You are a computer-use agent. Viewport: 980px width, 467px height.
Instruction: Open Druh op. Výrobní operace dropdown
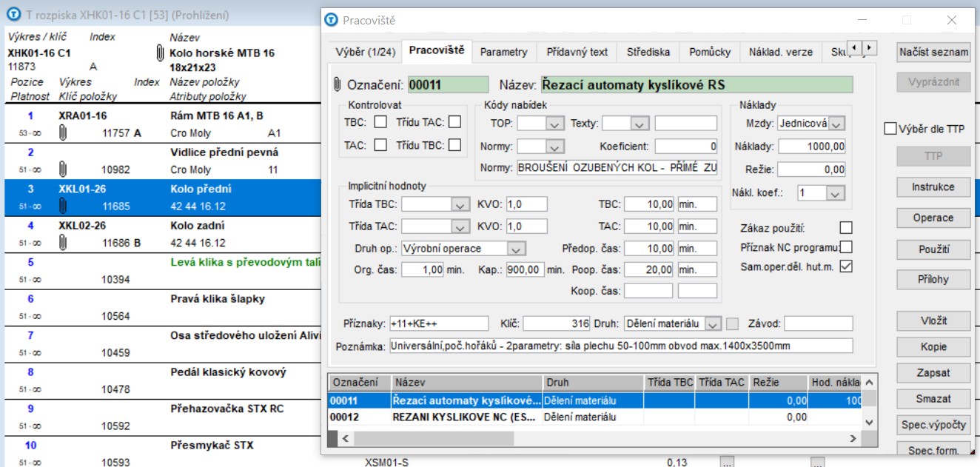517,249
